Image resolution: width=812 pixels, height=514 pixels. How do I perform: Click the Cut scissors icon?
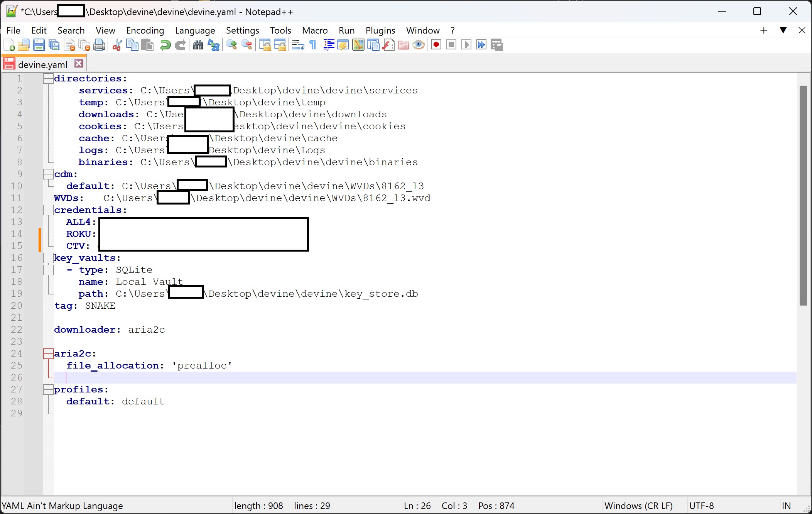point(117,45)
